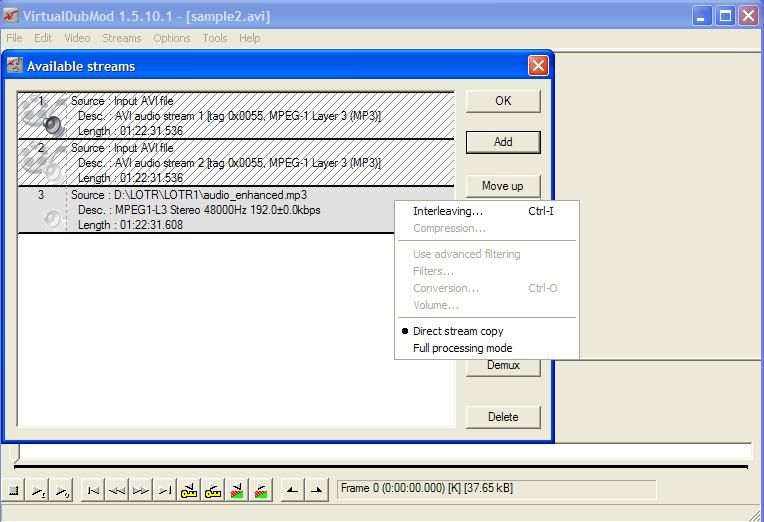Image resolution: width=764 pixels, height=522 pixels.
Task: Click the speaker icon of stream 3
Action: pos(53,219)
